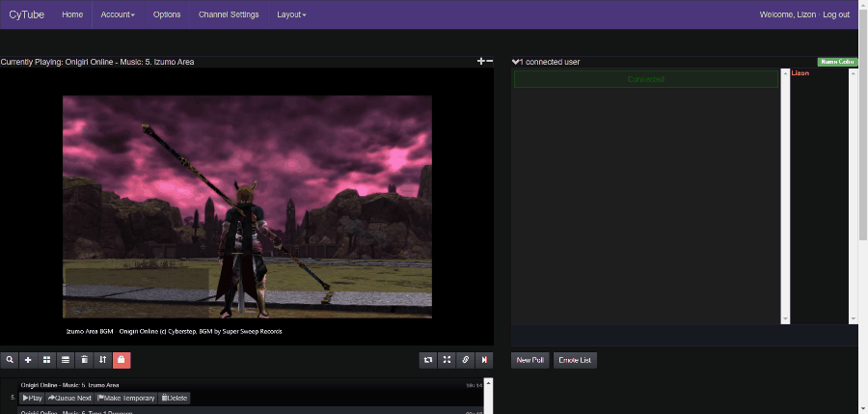This screenshot has height=414, width=868.
Task: Click Currently Playing title text
Action: coord(97,62)
